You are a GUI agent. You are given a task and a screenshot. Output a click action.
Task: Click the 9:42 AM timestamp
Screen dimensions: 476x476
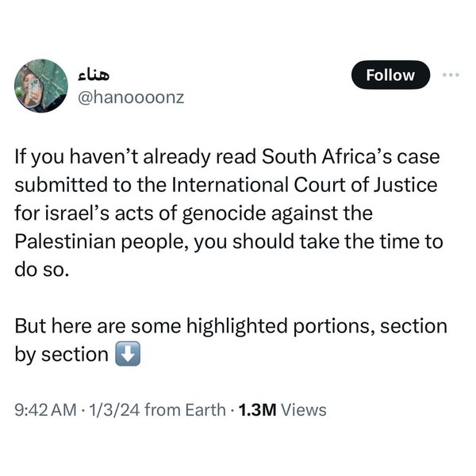pos(44,409)
